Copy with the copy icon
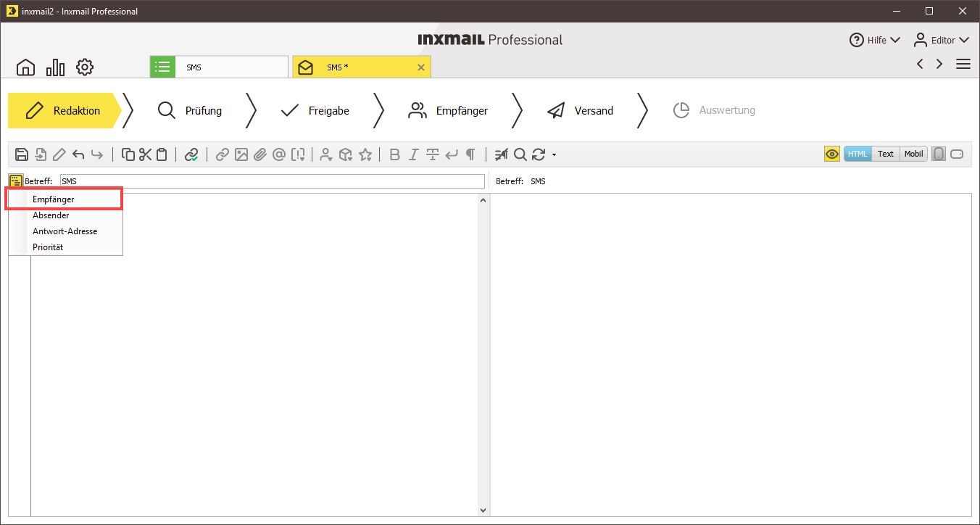The height and width of the screenshot is (525, 980). click(128, 154)
